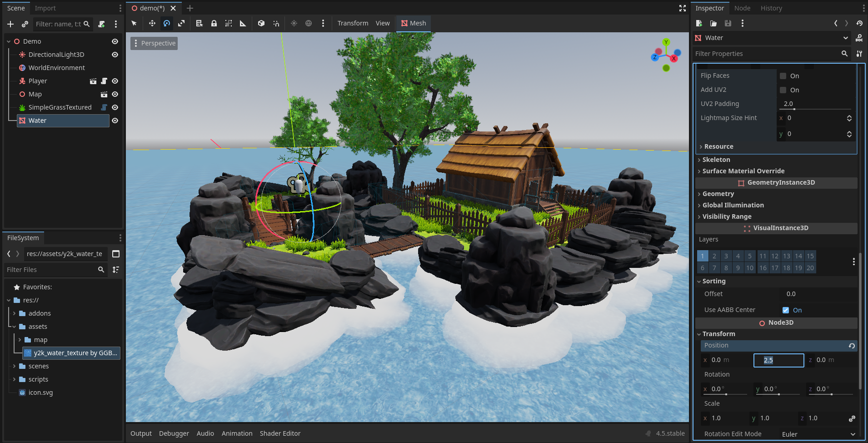Hide the DirectionalLight3D node
Image resolution: width=868 pixels, height=443 pixels.
pos(115,55)
